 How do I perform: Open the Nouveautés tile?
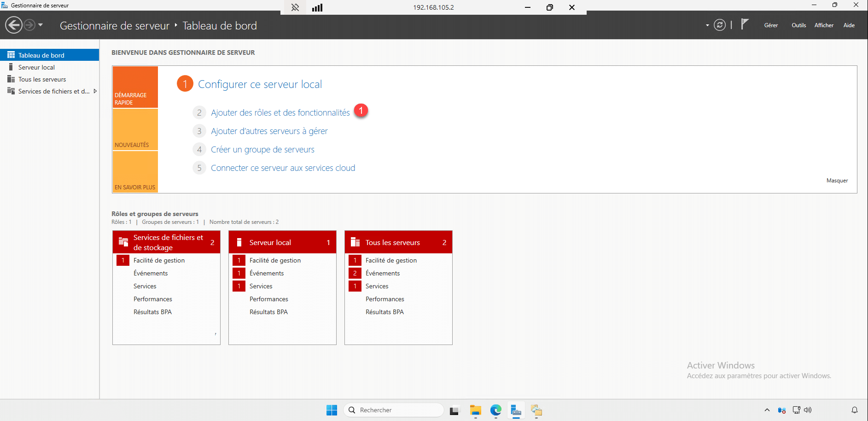click(135, 129)
